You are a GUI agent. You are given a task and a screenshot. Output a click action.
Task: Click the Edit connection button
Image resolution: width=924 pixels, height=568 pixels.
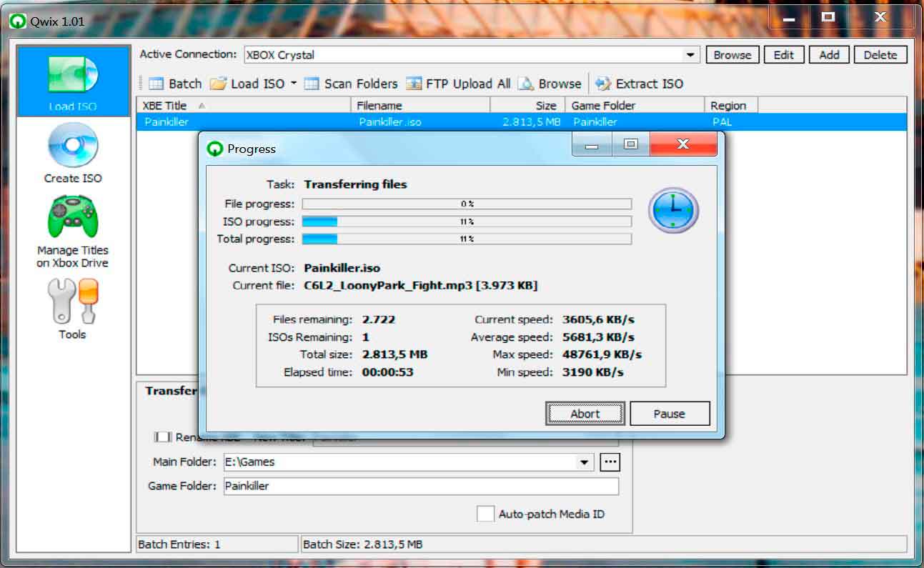click(x=784, y=55)
